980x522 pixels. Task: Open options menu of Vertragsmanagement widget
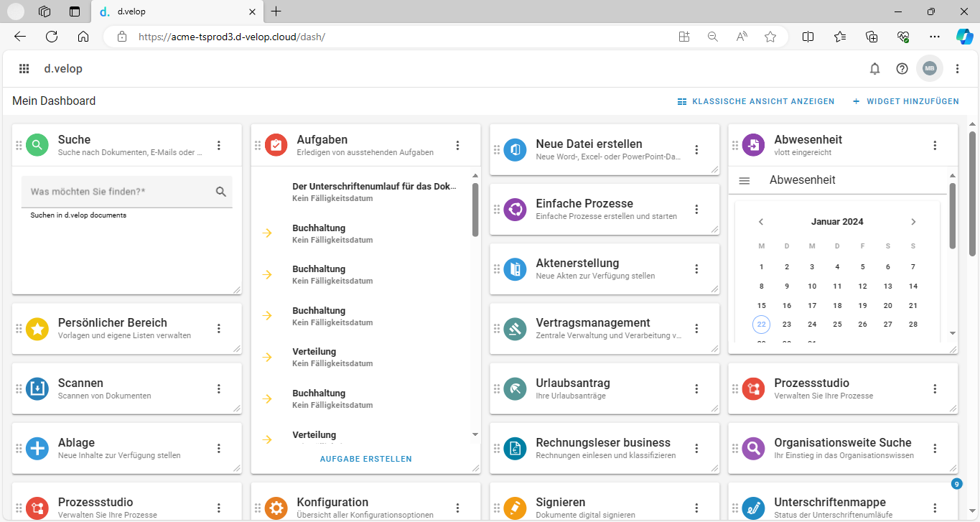coord(696,329)
